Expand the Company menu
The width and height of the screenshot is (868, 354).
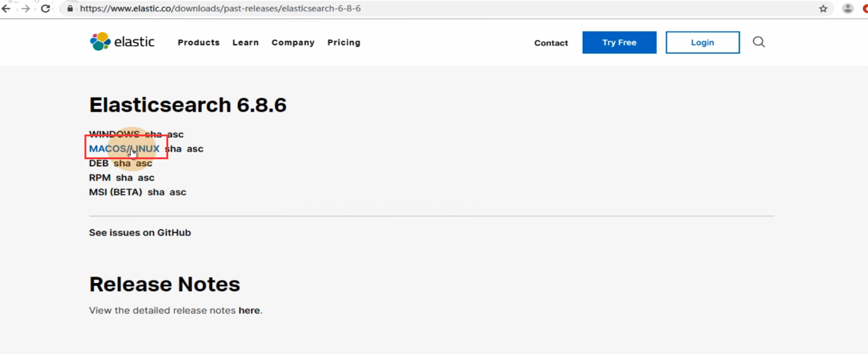(293, 43)
